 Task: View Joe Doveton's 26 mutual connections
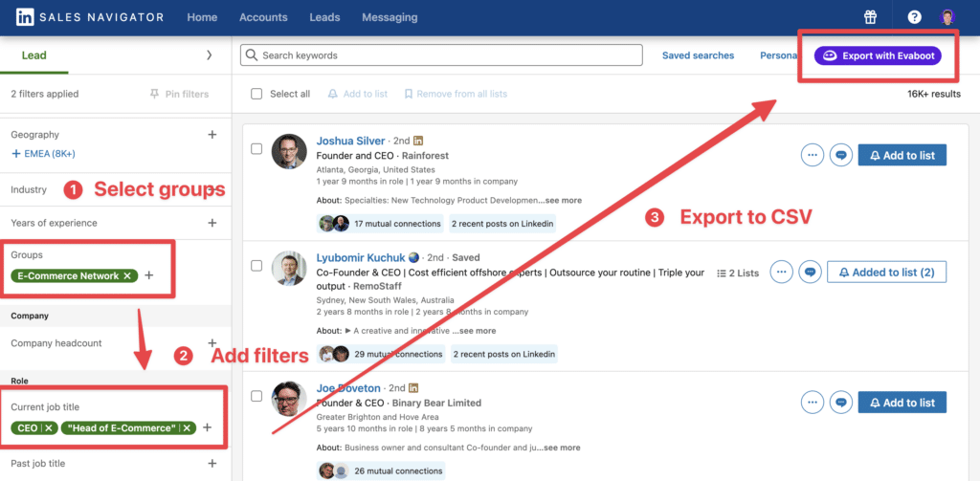[x=381, y=471]
